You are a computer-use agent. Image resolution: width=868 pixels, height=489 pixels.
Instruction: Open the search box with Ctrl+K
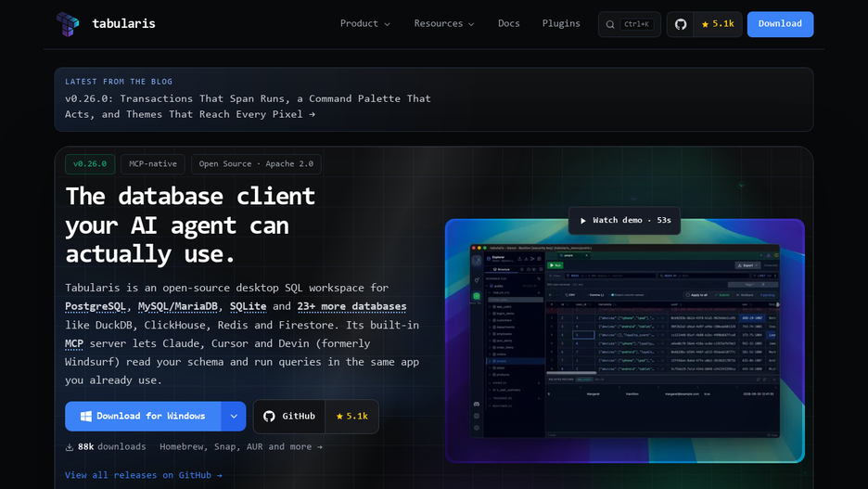coord(630,24)
